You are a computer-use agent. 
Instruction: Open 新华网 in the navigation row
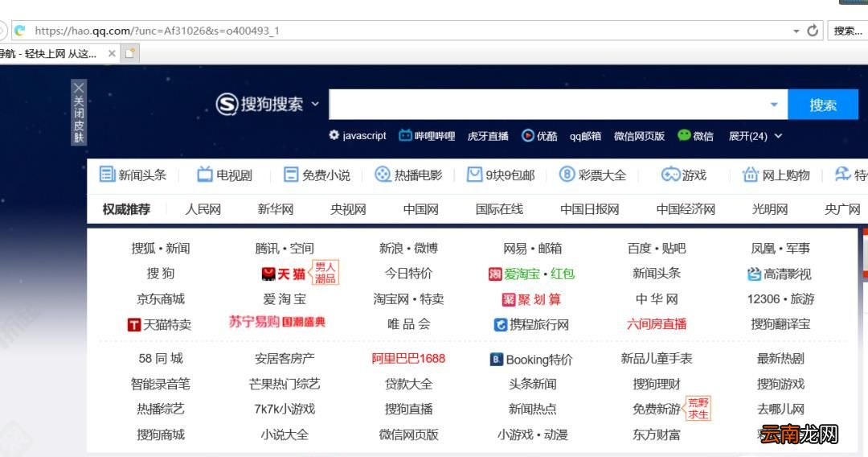coord(276,209)
